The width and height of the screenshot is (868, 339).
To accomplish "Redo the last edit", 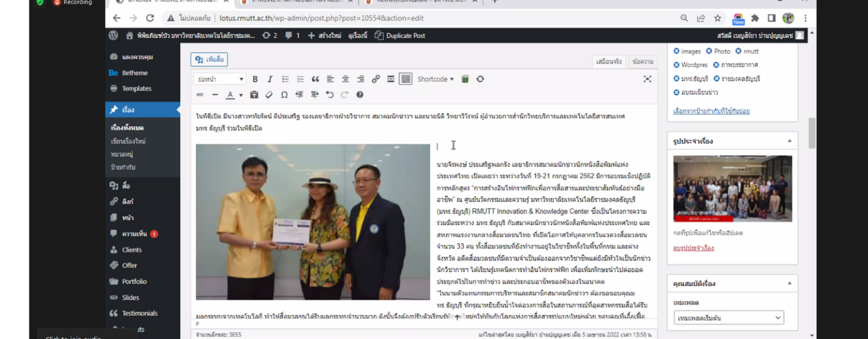I will pos(344,95).
